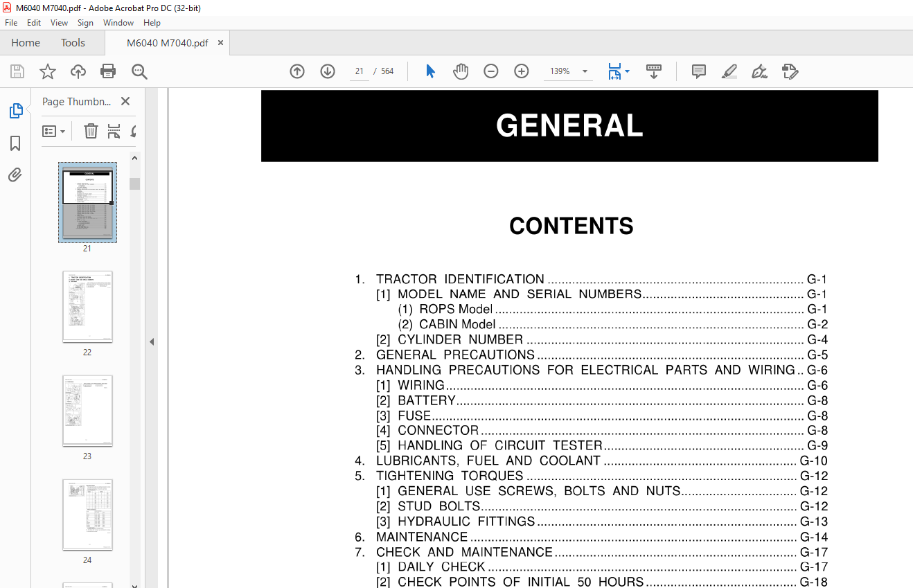Click the '[2] STUD BOLTS' contents entry
The width and height of the screenshot is (913, 588).
point(429,507)
